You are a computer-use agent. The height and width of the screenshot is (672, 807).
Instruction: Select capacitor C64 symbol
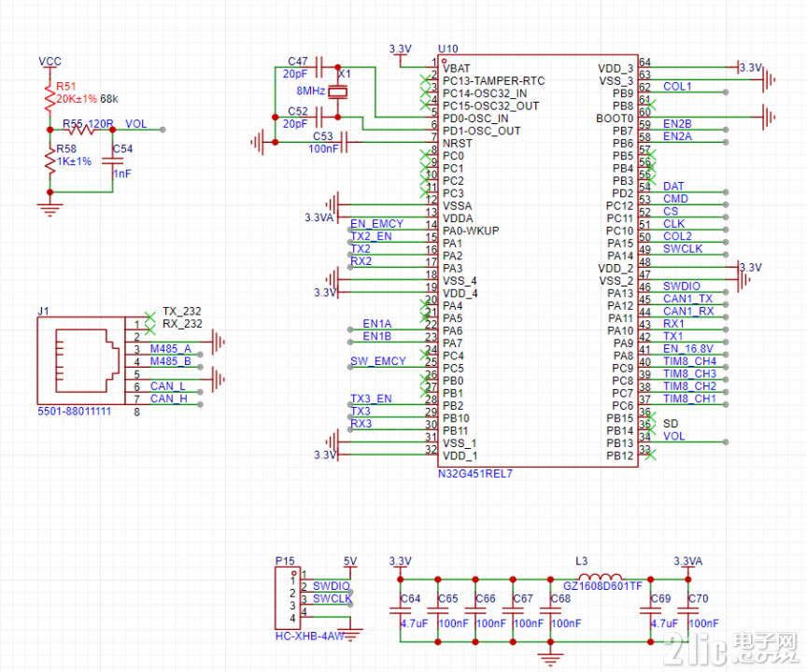[401, 610]
